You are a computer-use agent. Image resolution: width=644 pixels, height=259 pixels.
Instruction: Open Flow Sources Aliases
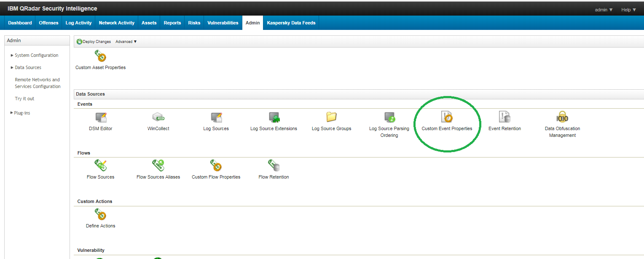pos(158,166)
